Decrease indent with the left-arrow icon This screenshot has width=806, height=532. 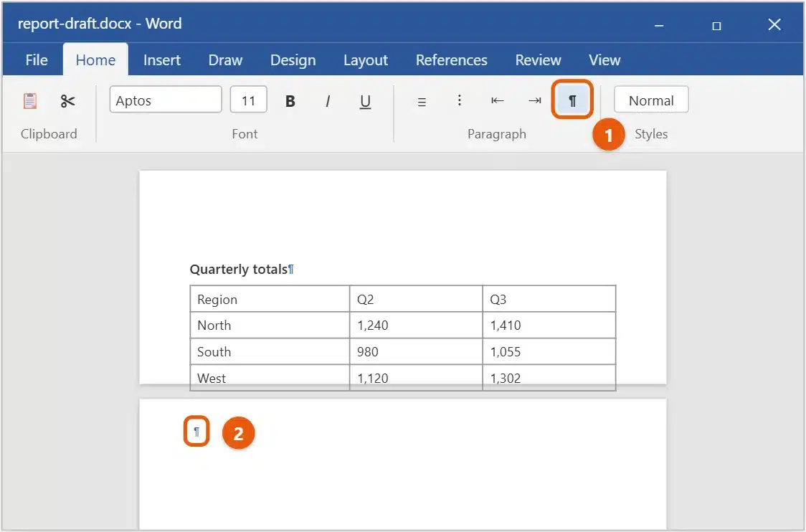(x=497, y=100)
